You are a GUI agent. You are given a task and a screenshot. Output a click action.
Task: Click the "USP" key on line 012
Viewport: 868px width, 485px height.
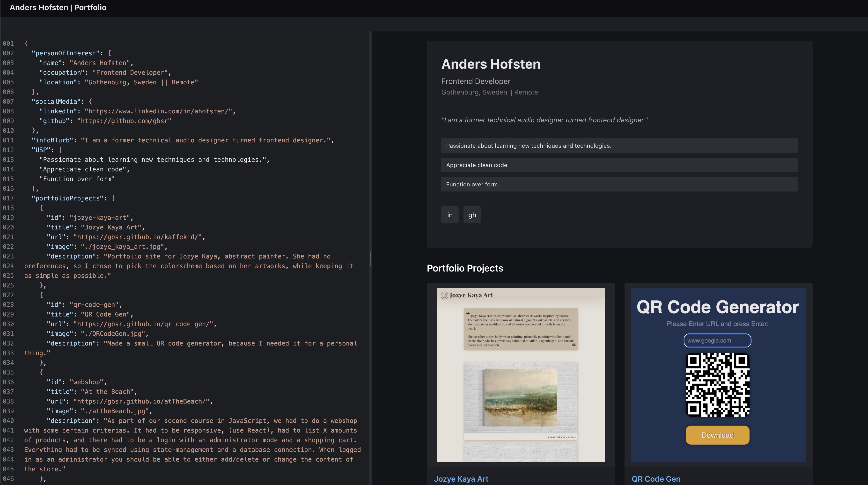[41, 150]
